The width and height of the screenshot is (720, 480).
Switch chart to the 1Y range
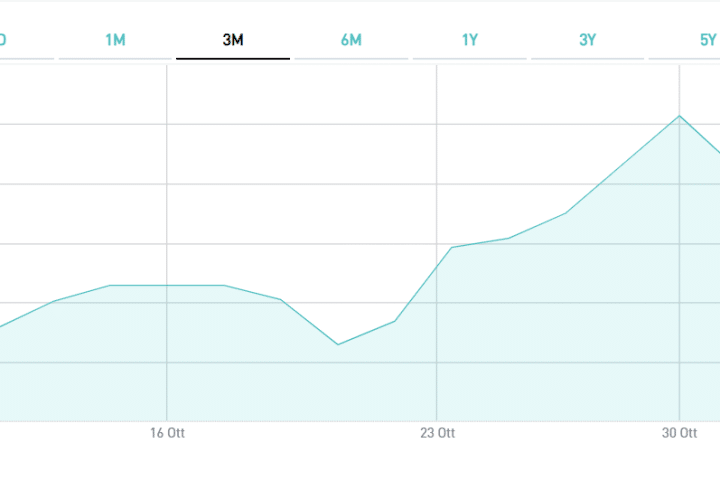[x=469, y=40]
